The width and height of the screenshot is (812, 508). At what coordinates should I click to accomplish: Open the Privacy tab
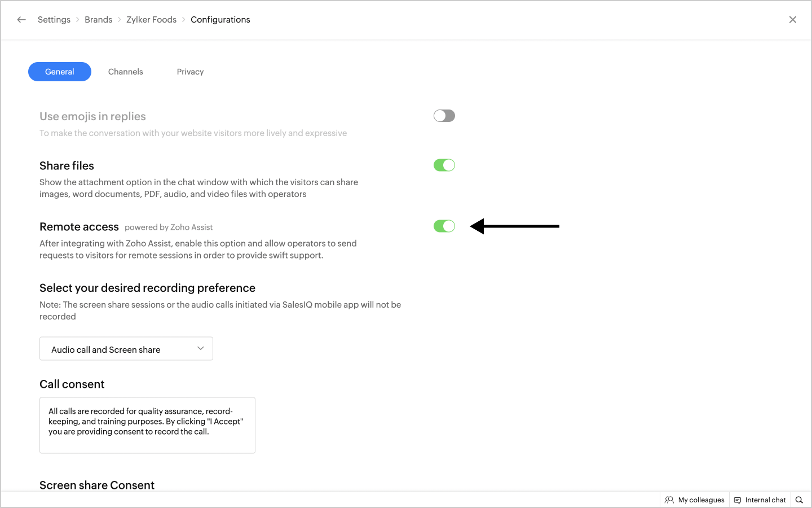tap(190, 72)
